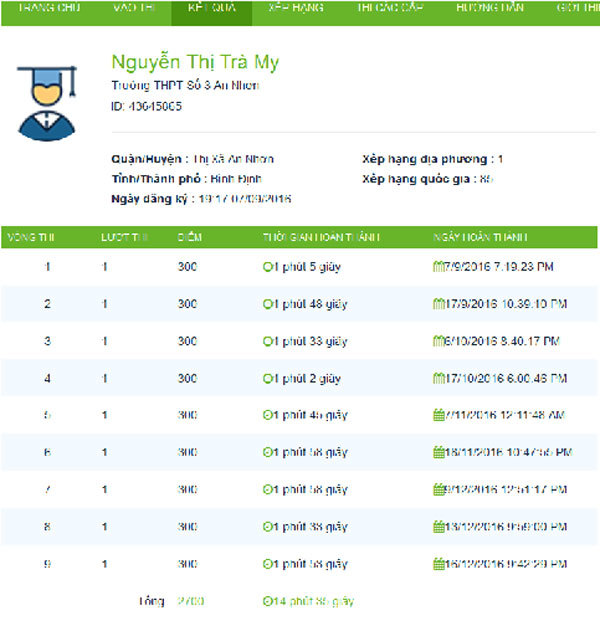Image resolution: width=600 pixels, height=626 pixels.
Task: Click the Vòng Thi column header
Action: pos(30,238)
